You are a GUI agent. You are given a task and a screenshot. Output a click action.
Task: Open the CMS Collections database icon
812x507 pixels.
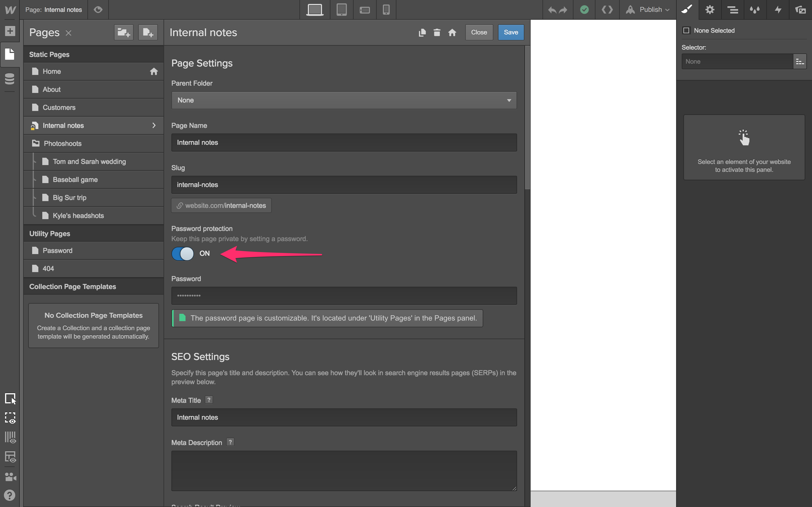(10, 79)
